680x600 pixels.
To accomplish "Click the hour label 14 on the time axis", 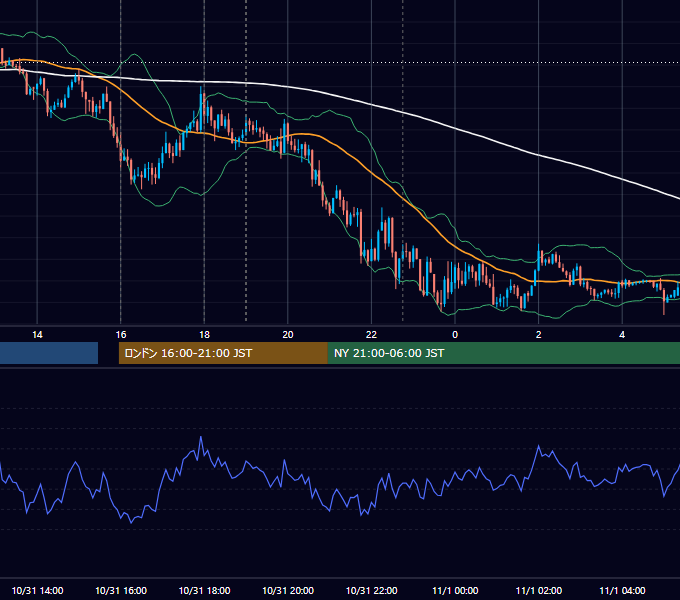I will click(x=37, y=335).
